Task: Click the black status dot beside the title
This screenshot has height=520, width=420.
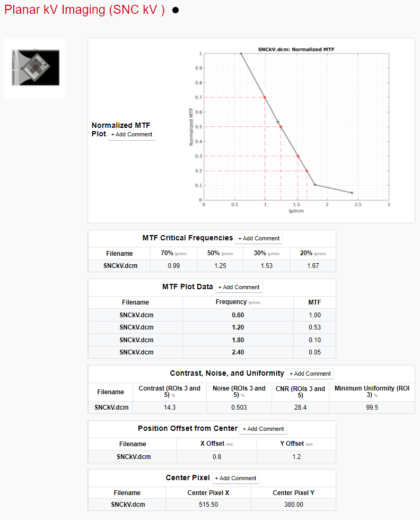Action: (x=176, y=11)
